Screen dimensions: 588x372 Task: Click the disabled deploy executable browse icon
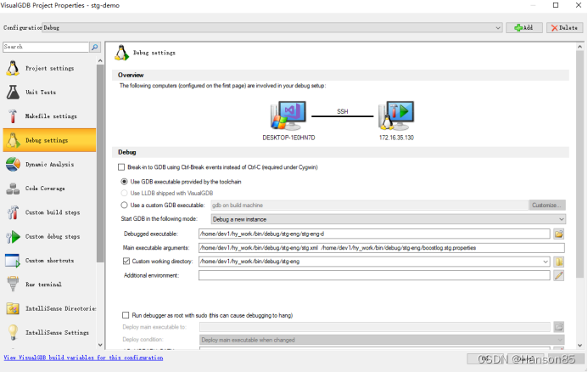tap(559, 327)
